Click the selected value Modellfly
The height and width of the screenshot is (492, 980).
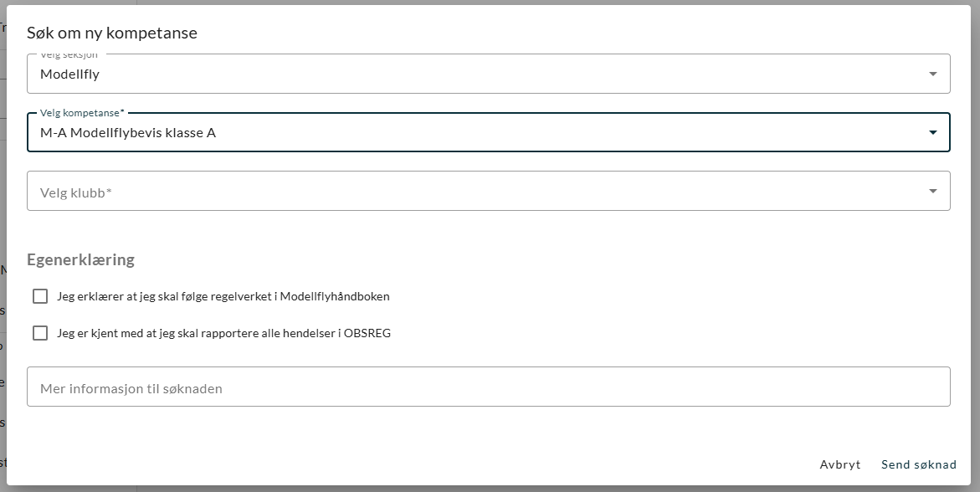tap(70, 74)
